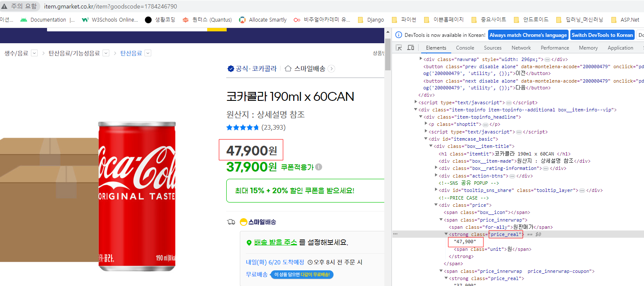This screenshot has width=644, height=286.
Task: Click ellipsis button in navwrap div node
Action: point(547,60)
